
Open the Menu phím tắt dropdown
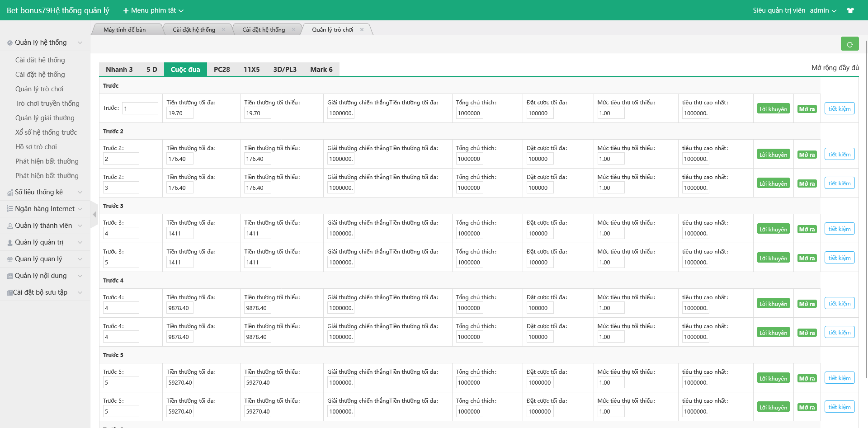point(154,10)
